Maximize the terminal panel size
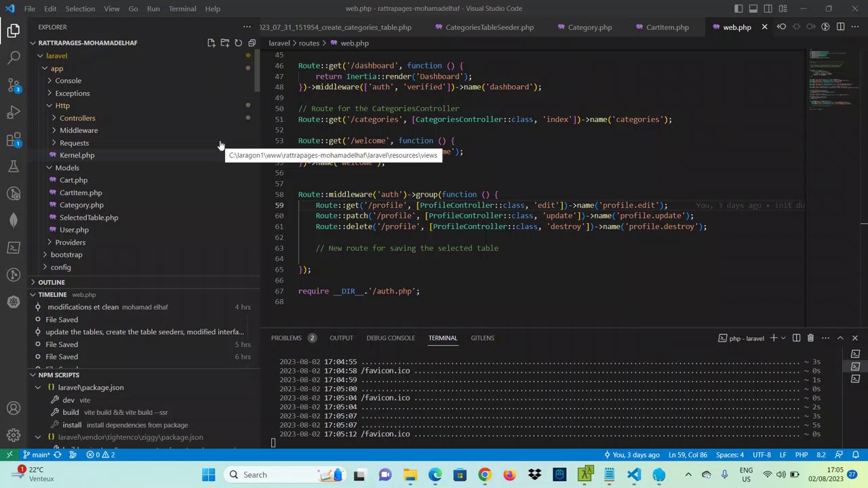Viewport: 868px width, 488px height. 840,338
